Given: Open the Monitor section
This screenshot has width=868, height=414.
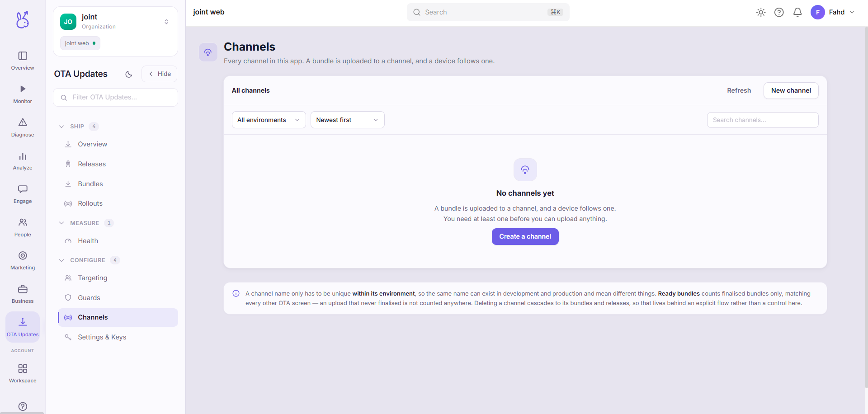Looking at the screenshot, I should point(23,94).
